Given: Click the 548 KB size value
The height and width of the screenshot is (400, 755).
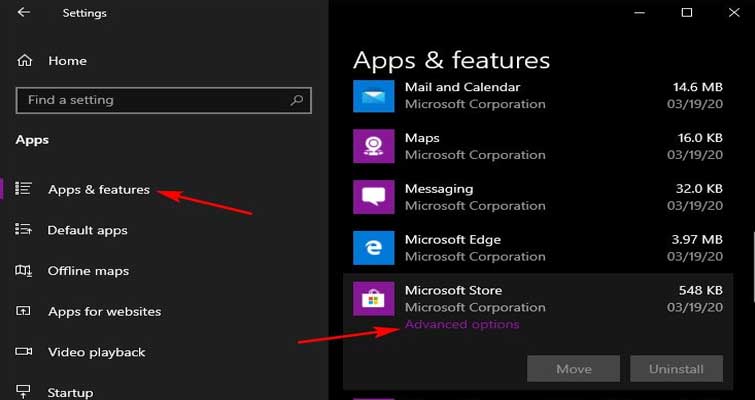Looking at the screenshot, I should 701,290.
